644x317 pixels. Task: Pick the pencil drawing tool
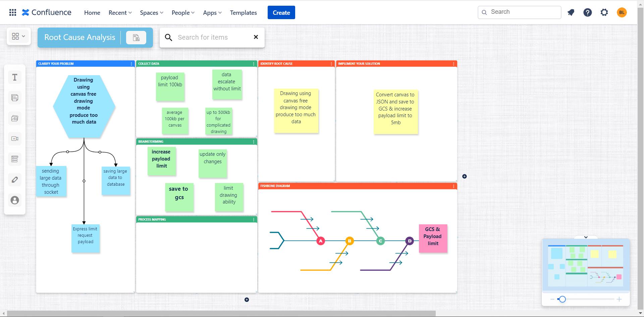tap(15, 180)
